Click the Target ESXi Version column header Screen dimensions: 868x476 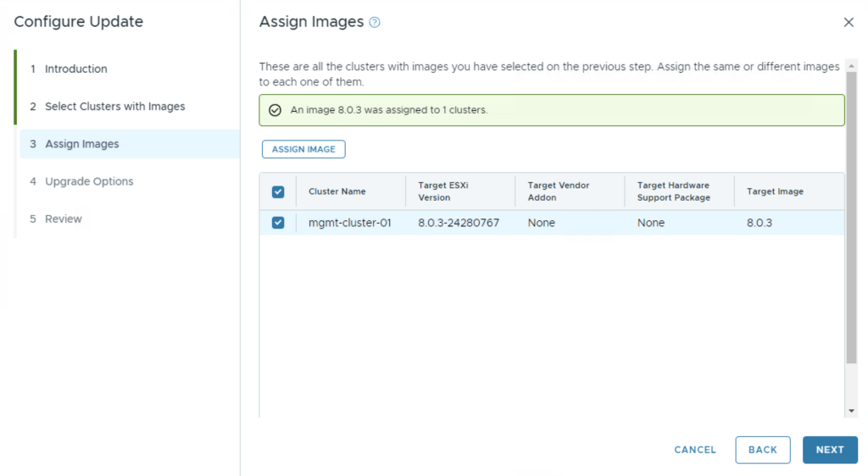pos(447,191)
